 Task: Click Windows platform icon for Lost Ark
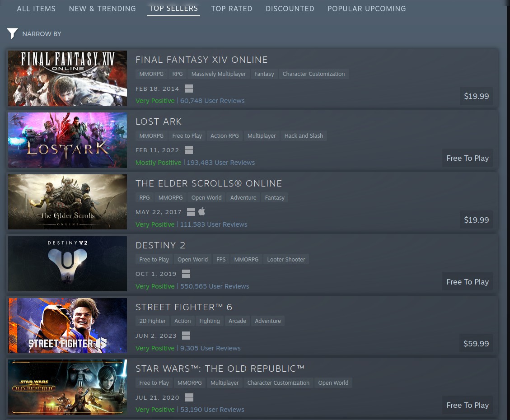189,150
